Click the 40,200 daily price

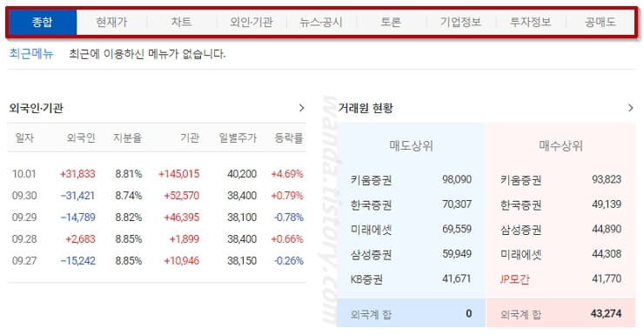tap(242, 174)
